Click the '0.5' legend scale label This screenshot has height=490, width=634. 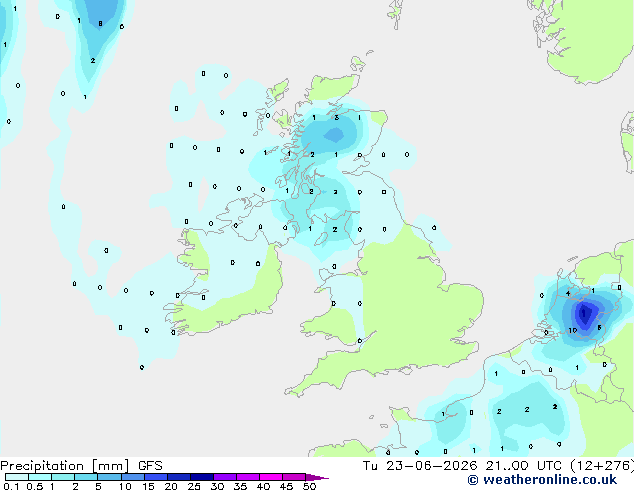(35, 486)
